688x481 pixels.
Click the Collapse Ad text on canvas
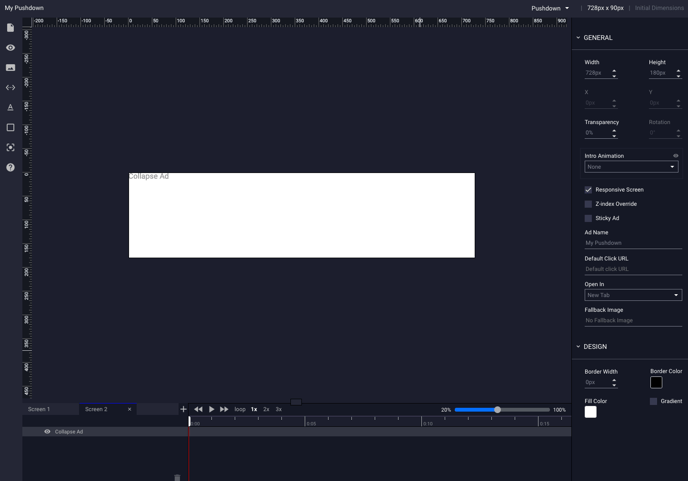pos(149,176)
